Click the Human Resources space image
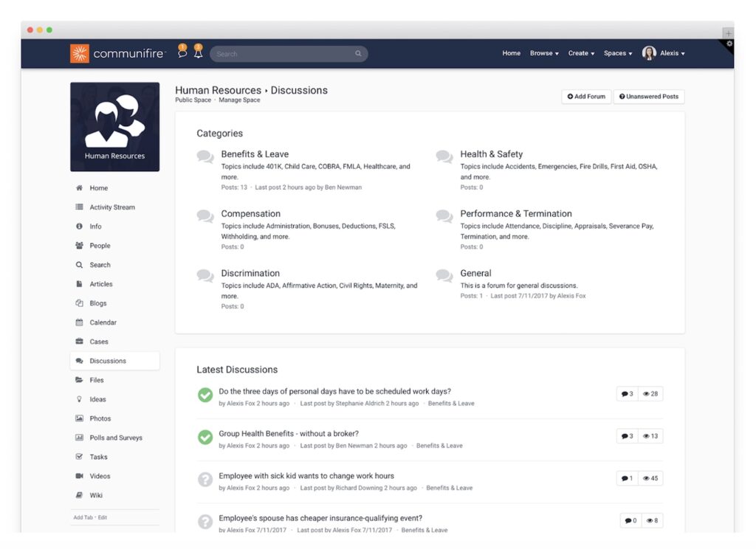 tap(114, 126)
